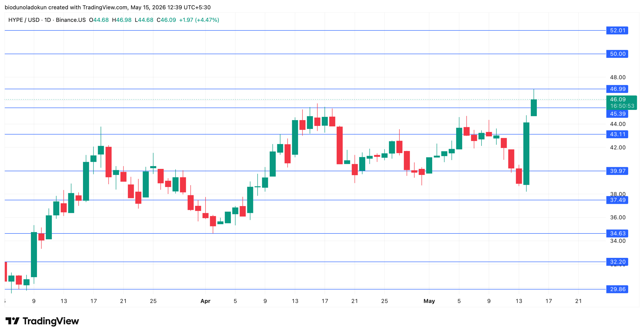
Task: Select the 45.39 price level label
Action: pos(617,114)
